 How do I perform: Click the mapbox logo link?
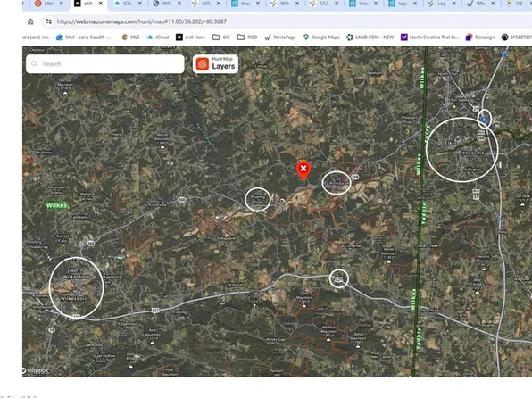coord(36,370)
